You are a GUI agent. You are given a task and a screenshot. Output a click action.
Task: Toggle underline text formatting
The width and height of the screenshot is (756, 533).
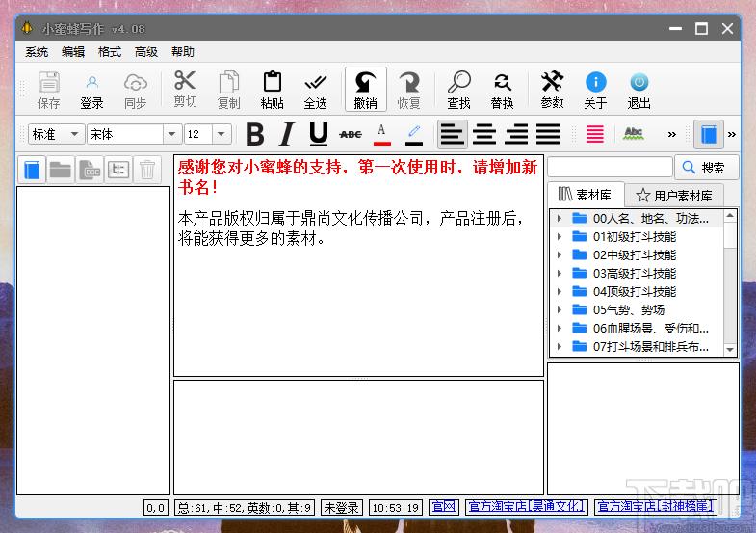point(318,134)
